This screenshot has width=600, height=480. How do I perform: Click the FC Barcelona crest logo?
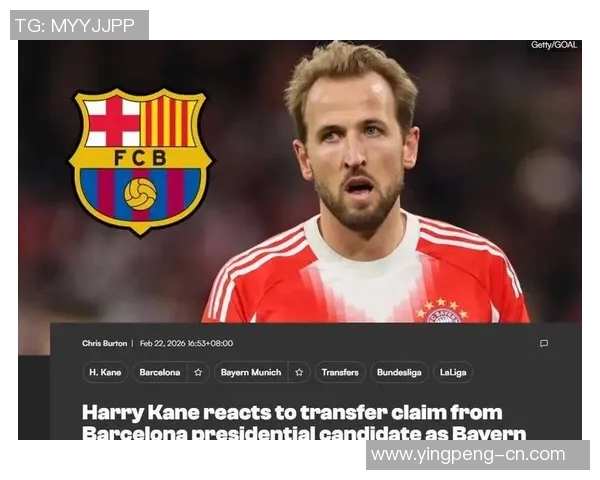[141, 162]
